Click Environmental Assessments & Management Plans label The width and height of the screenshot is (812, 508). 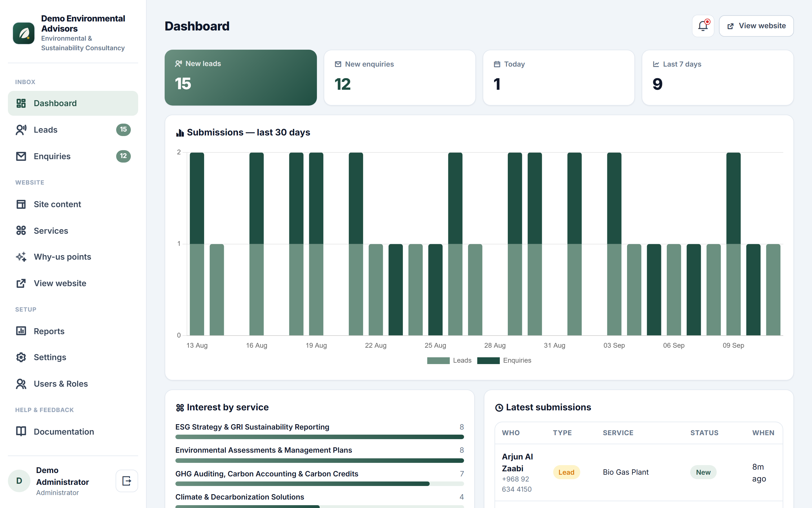click(264, 450)
